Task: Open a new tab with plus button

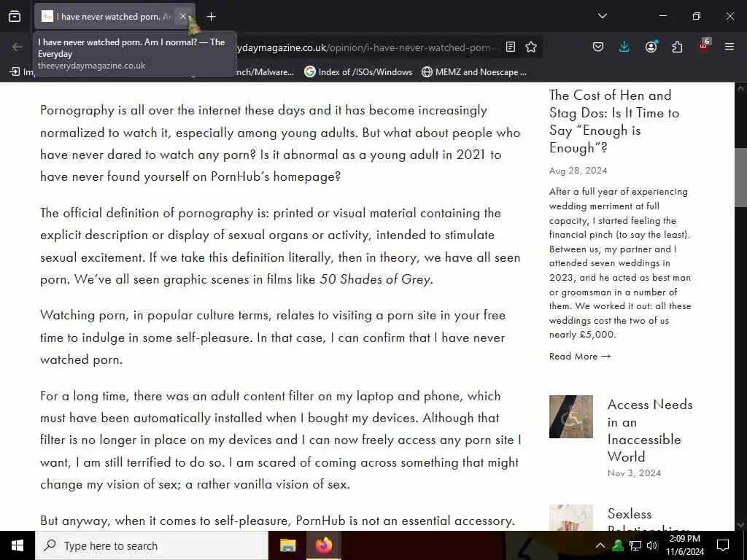Action: pos(211,17)
